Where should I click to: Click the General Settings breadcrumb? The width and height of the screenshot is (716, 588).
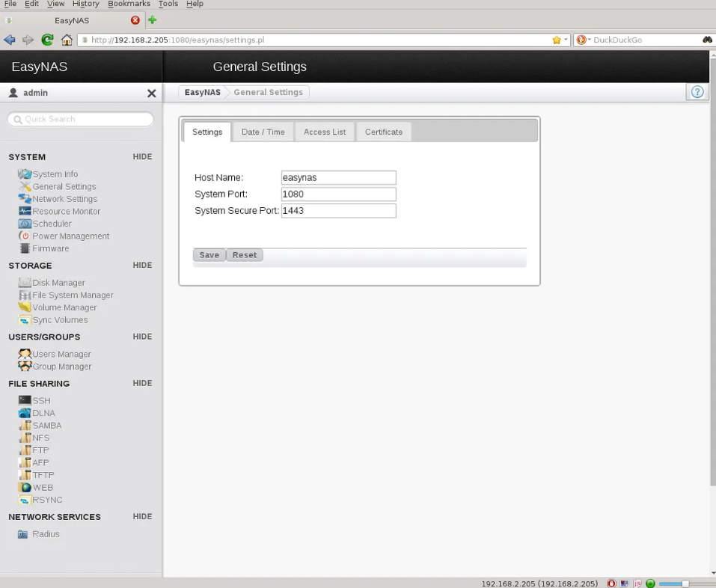(268, 92)
